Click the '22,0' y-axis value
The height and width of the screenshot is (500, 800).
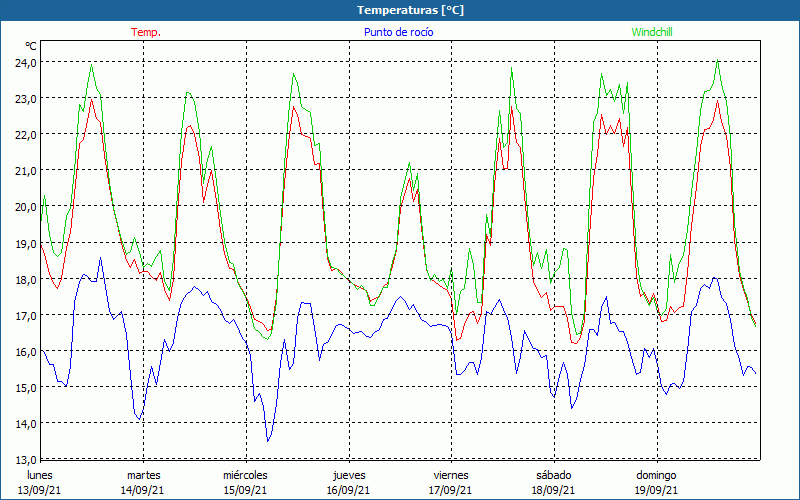[26, 135]
